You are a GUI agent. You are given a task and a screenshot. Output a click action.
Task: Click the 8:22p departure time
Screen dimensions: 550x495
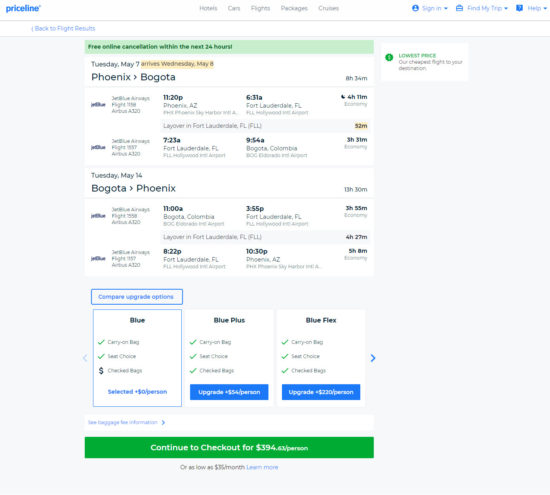172,251
